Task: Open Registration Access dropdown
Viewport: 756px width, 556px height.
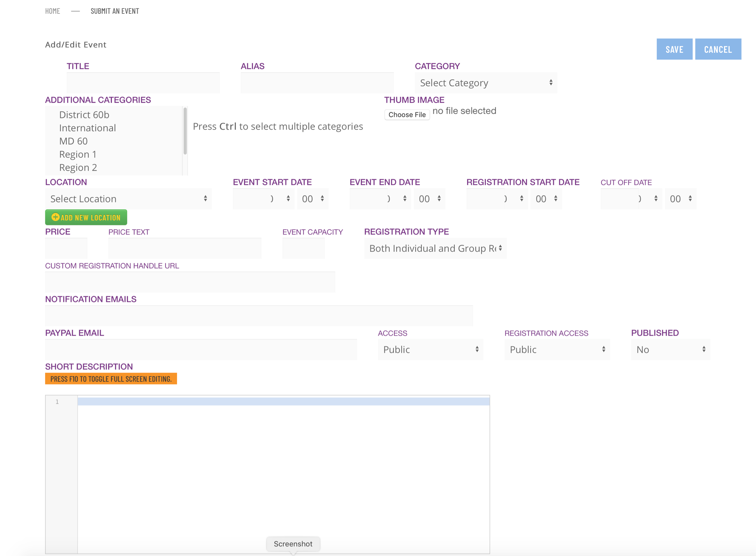Action: click(x=557, y=349)
